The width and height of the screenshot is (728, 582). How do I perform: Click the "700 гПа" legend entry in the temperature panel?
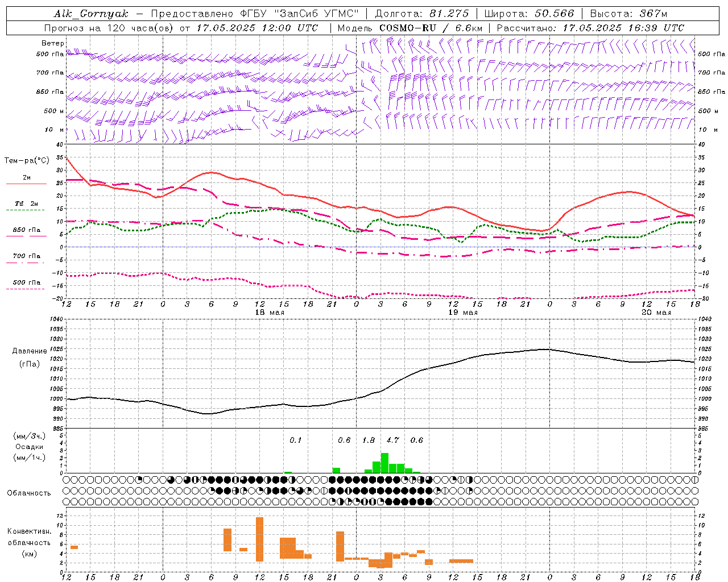pyautogui.click(x=27, y=256)
